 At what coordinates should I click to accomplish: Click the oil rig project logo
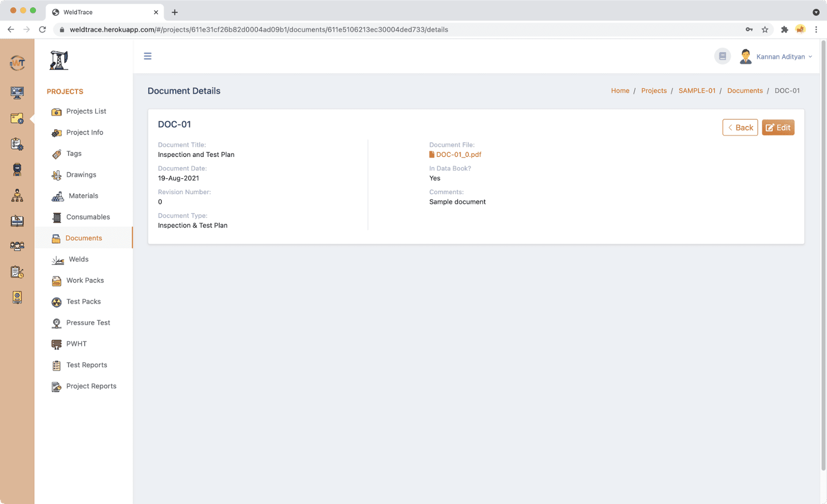59,60
